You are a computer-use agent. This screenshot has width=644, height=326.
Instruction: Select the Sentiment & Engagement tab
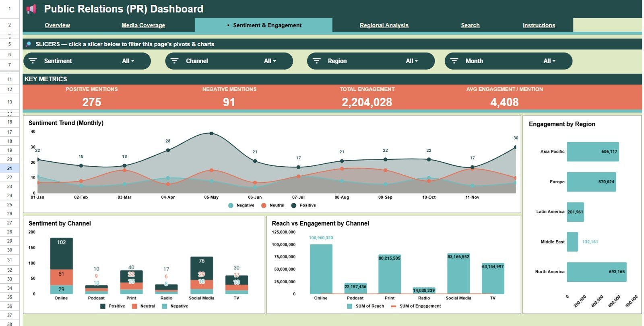pyautogui.click(x=264, y=25)
